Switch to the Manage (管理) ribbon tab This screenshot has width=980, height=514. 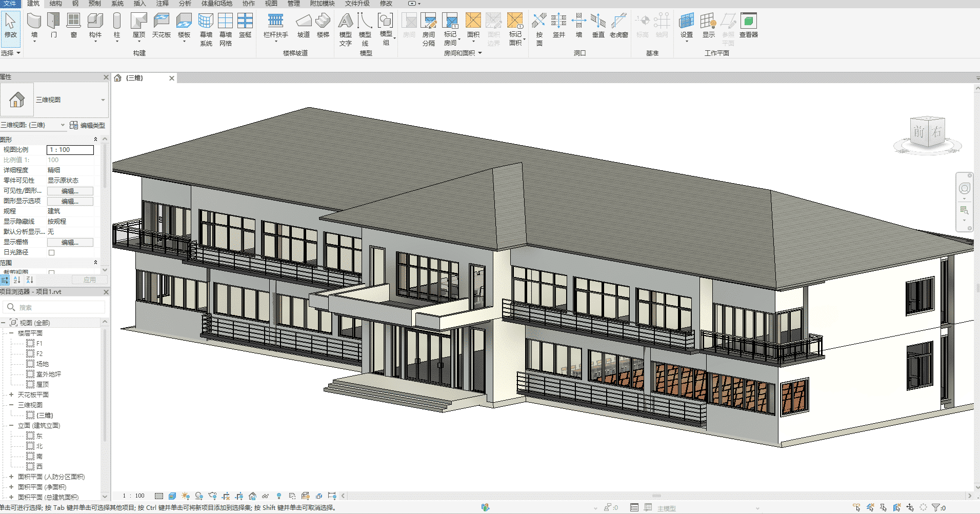tap(293, 4)
